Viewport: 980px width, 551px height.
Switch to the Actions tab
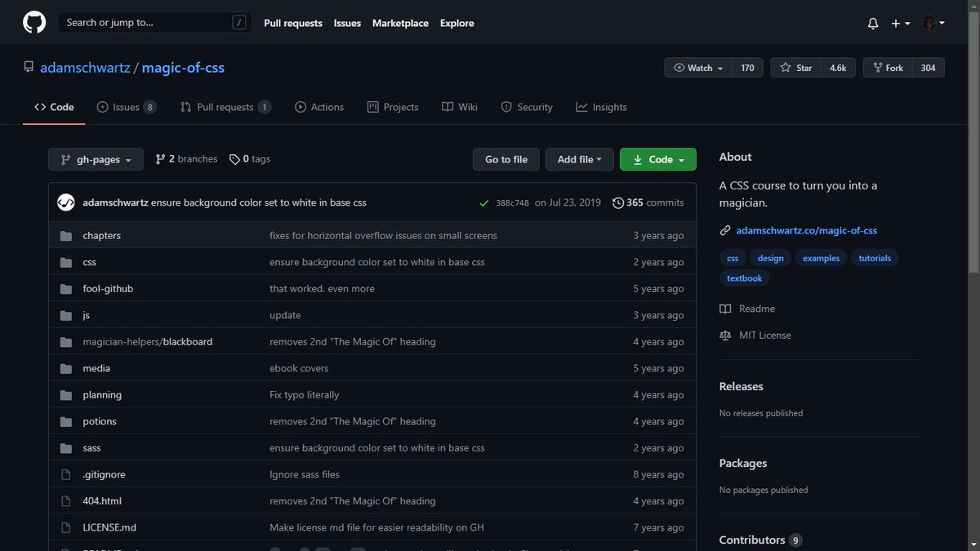click(319, 107)
